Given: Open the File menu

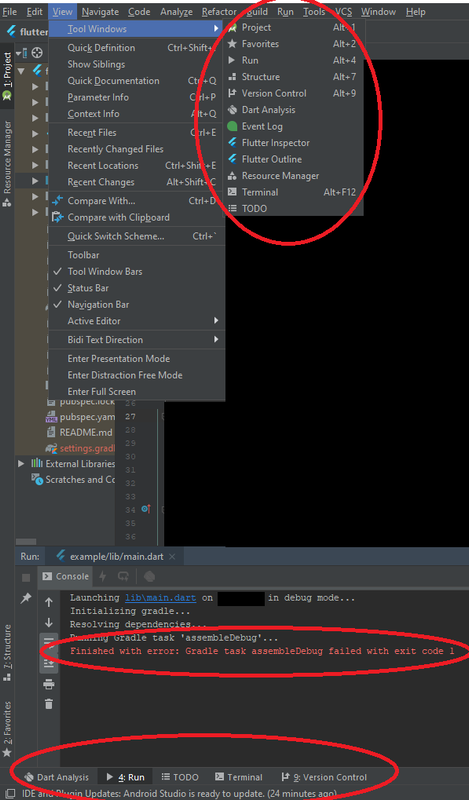Looking at the screenshot, I should tap(10, 11).
